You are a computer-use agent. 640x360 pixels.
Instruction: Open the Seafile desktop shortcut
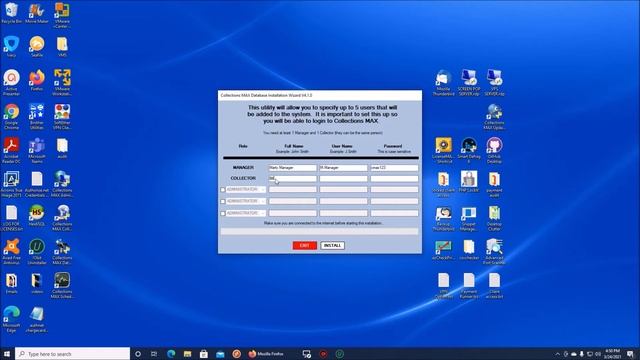click(37, 46)
